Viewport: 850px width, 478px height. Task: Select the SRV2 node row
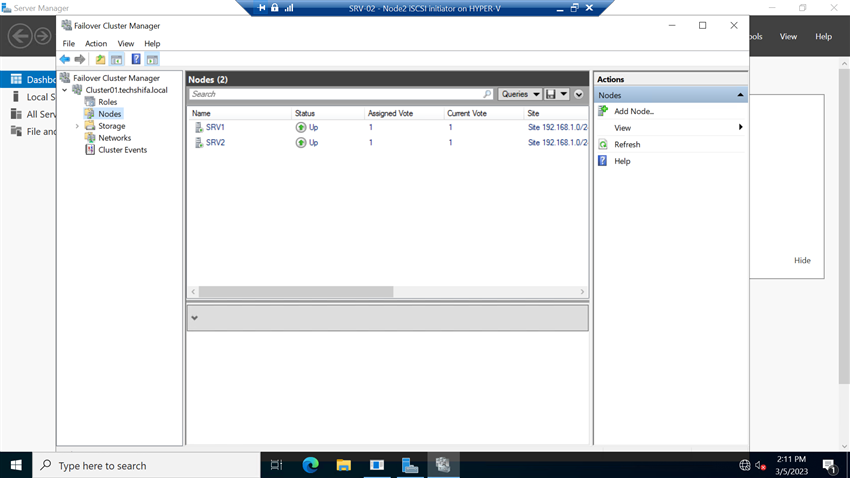coord(388,143)
